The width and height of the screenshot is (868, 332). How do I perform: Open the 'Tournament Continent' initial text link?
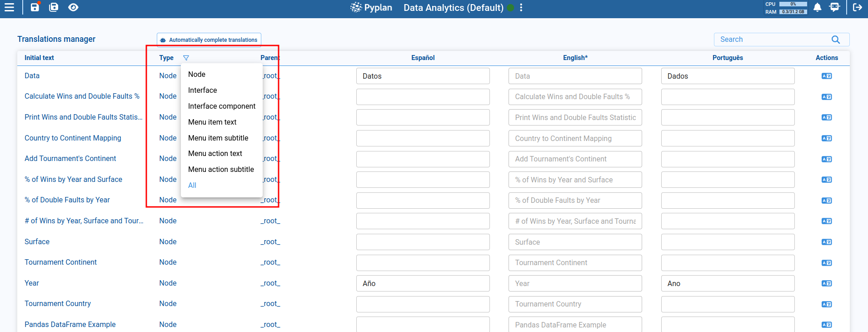[x=60, y=262]
